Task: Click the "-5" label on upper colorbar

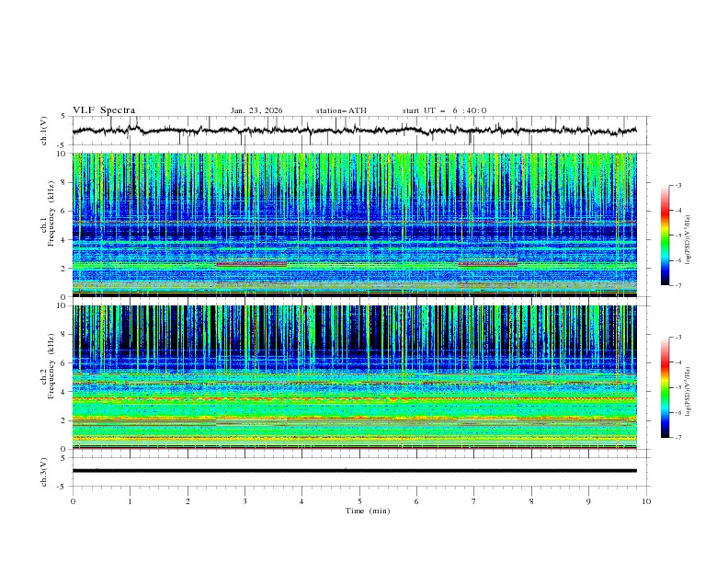Action: 678,236
